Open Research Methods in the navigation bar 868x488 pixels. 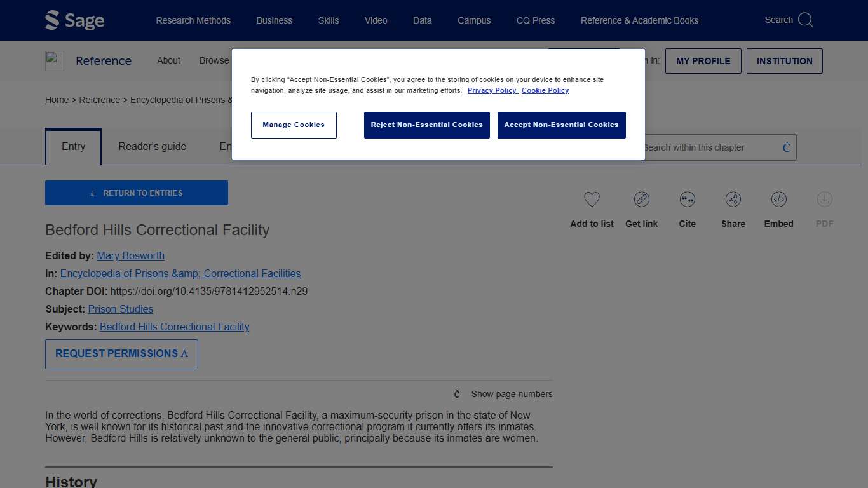[x=193, y=20]
